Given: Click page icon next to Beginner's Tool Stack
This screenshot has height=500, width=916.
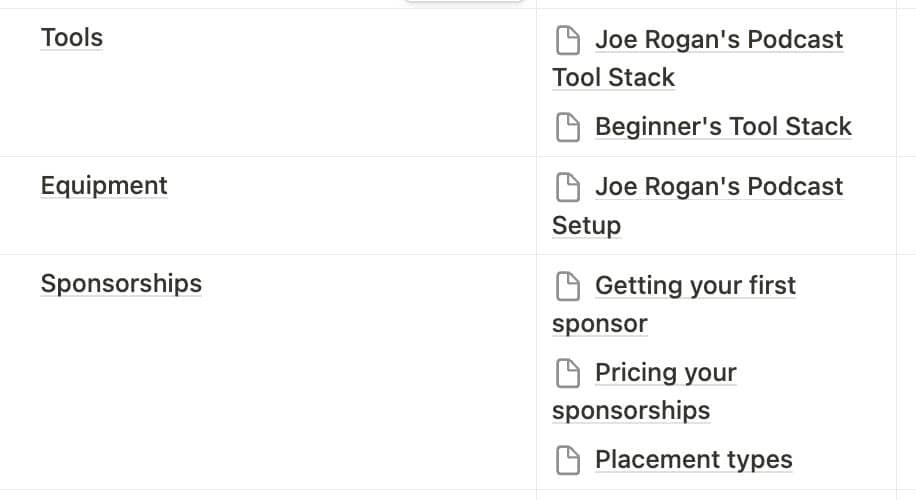Looking at the screenshot, I should click(x=568, y=127).
